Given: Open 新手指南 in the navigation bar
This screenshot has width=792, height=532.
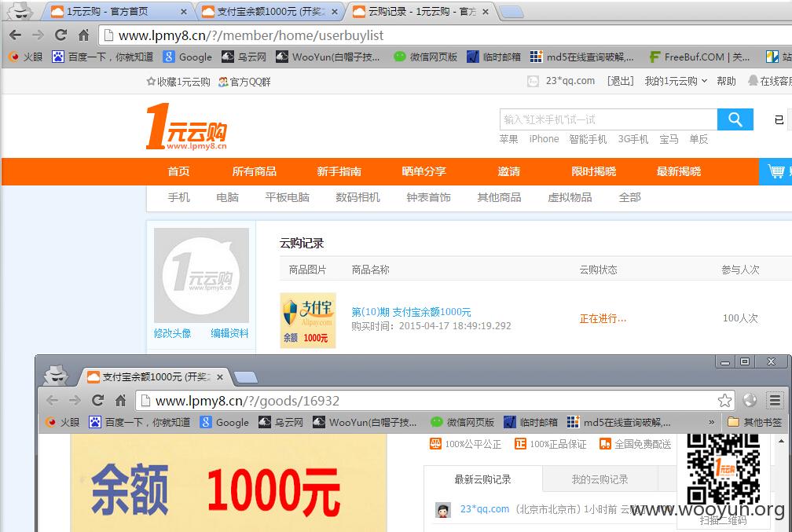Looking at the screenshot, I should pos(339,171).
